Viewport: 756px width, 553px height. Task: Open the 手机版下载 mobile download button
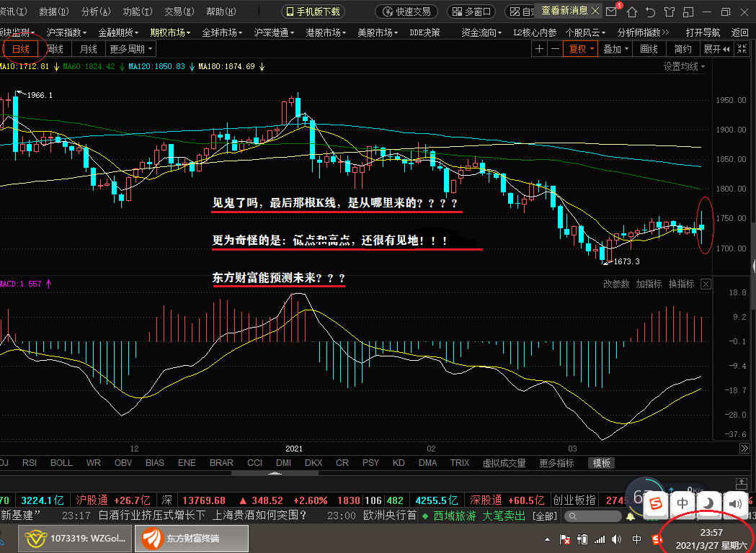[x=313, y=12]
